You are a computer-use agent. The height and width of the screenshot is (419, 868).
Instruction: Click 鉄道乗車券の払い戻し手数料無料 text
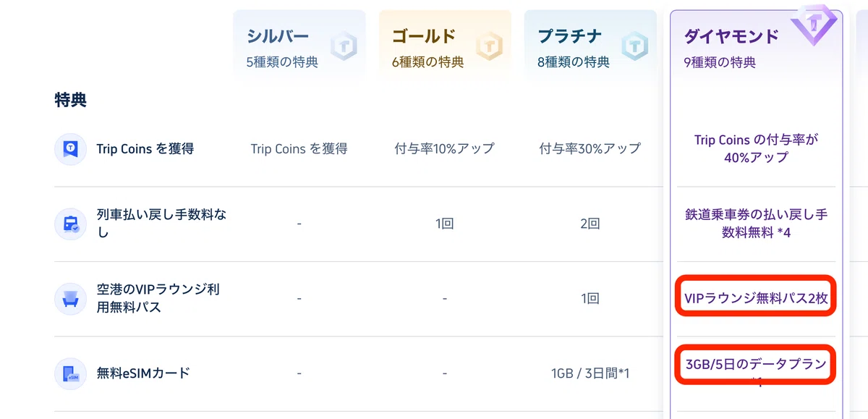pyautogui.click(x=756, y=224)
